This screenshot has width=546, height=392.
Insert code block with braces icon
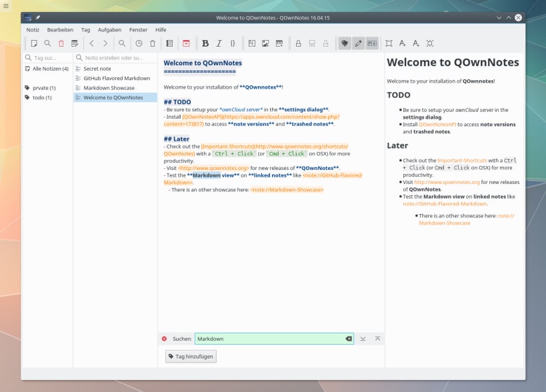point(233,43)
